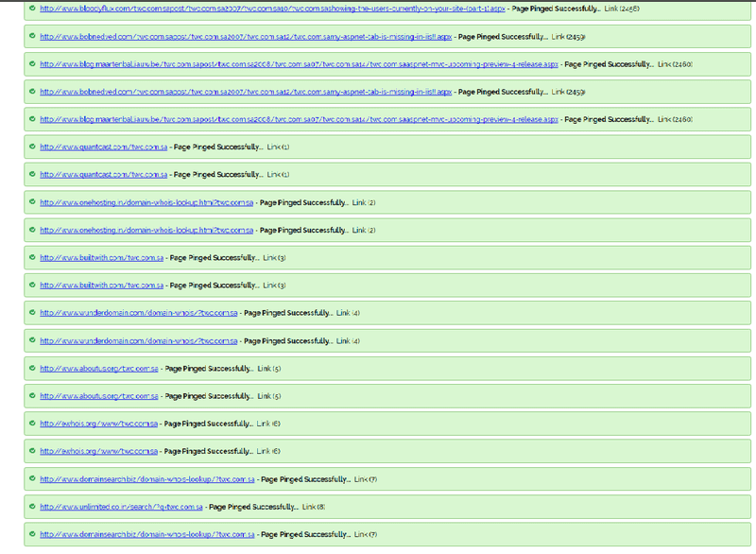The height and width of the screenshot is (554, 756).
Task: Open blog.maarterbal link directly above the quantcast row
Action: coord(299,119)
